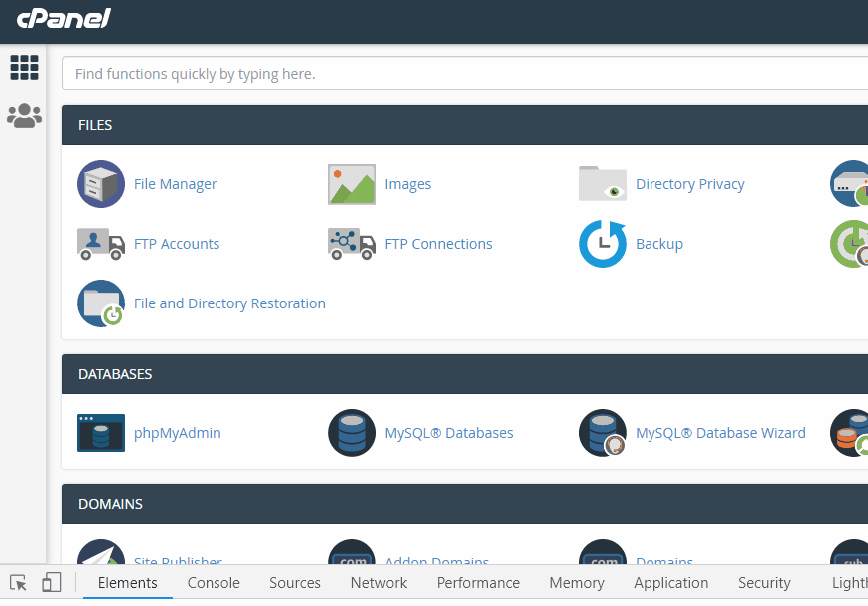This screenshot has width=868, height=606.
Task: Click the Site Publisher paper plane icon
Action: point(101,552)
